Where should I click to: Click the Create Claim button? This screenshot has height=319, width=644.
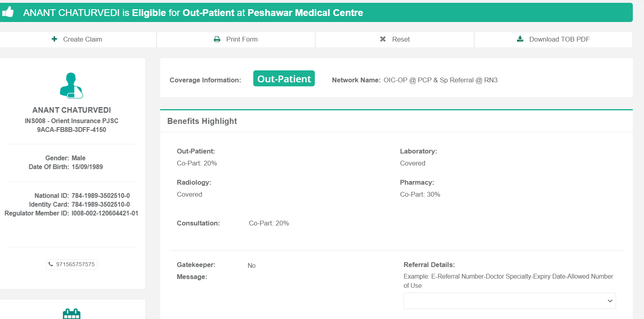(78, 39)
